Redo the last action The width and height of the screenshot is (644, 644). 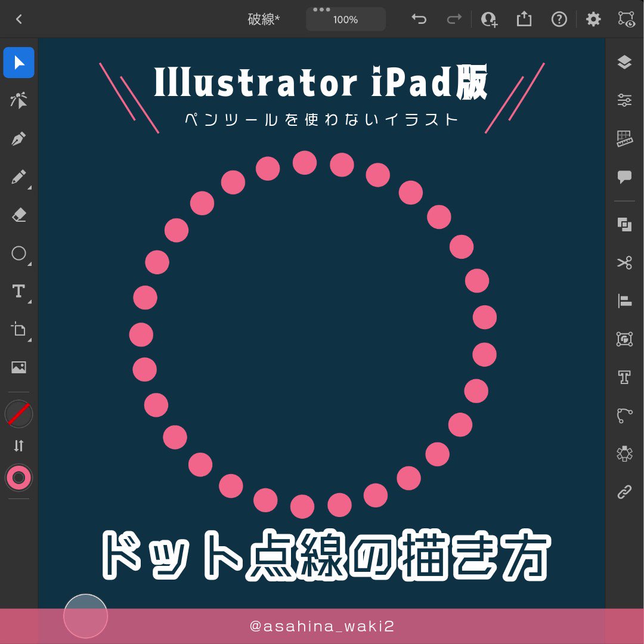(454, 19)
